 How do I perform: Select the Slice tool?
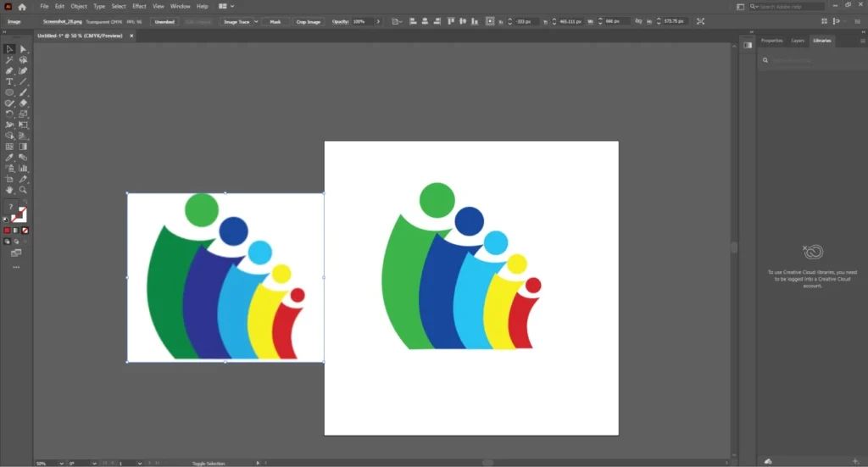(x=23, y=180)
